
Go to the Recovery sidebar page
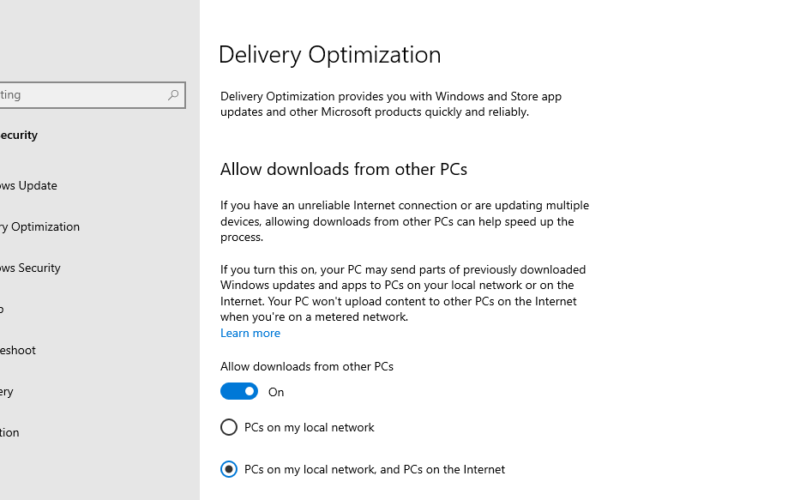coord(7,392)
